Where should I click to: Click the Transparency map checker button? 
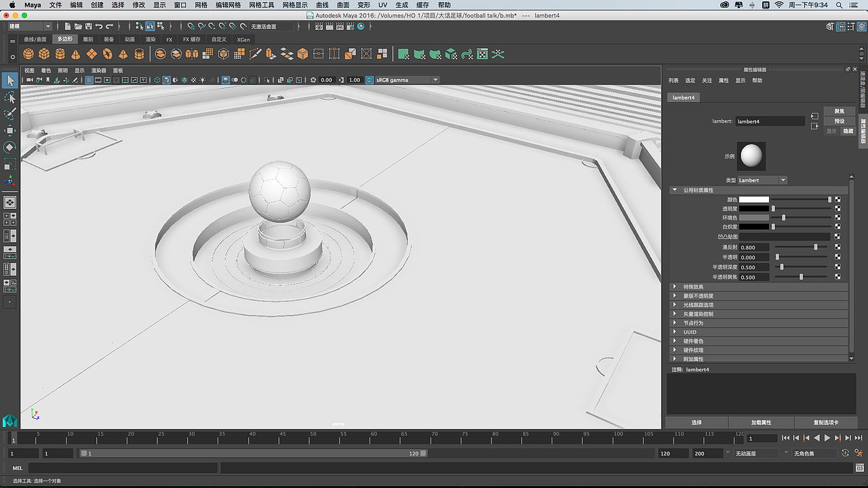pyautogui.click(x=837, y=209)
